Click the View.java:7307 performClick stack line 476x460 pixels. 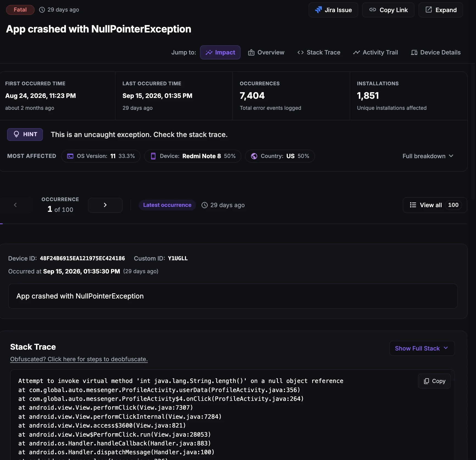pyautogui.click(x=106, y=407)
